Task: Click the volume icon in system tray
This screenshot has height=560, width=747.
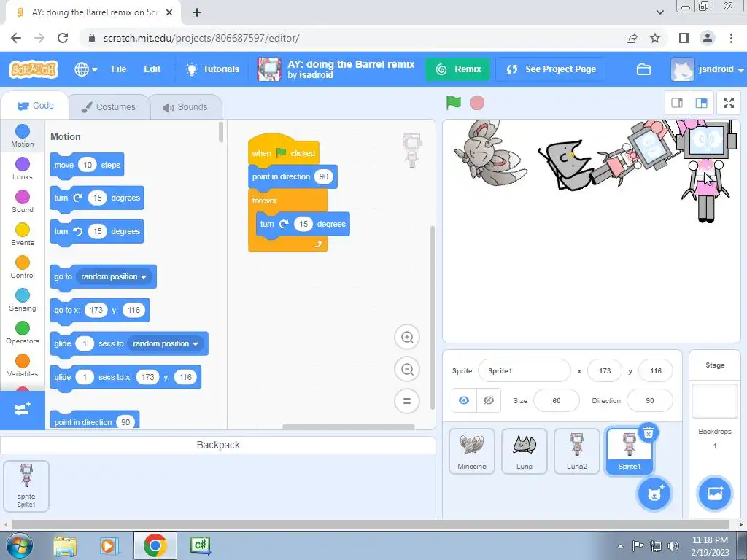Action: point(673,545)
